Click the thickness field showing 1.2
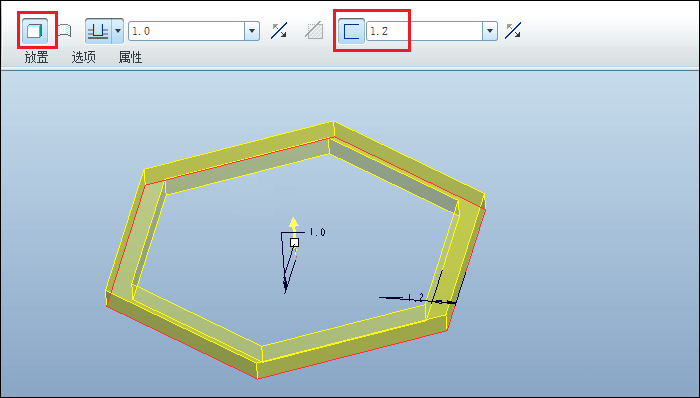700x398 pixels. click(x=424, y=31)
